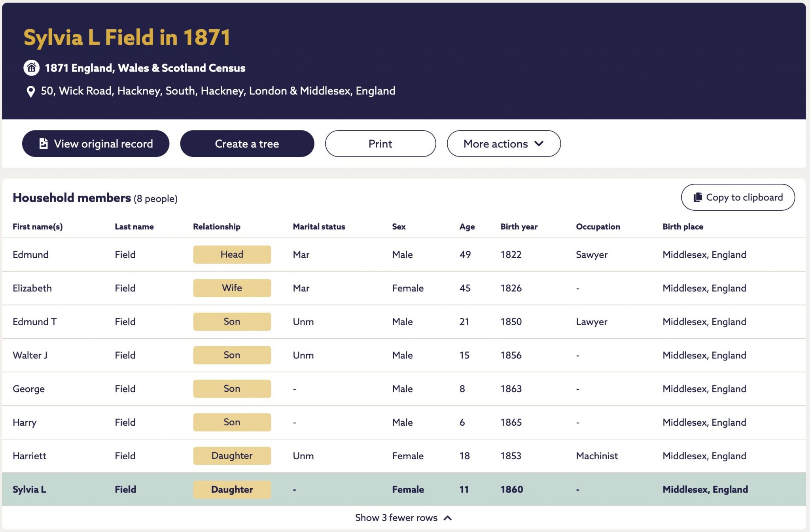Click the Wick Road address text
The width and height of the screenshot is (810, 532).
pyautogui.click(x=218, y=91)
